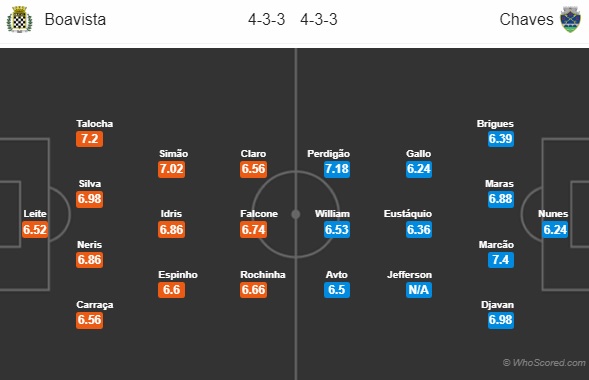Click player name Eustáquio
Screen dimensions: 589x380
[408, 214]
